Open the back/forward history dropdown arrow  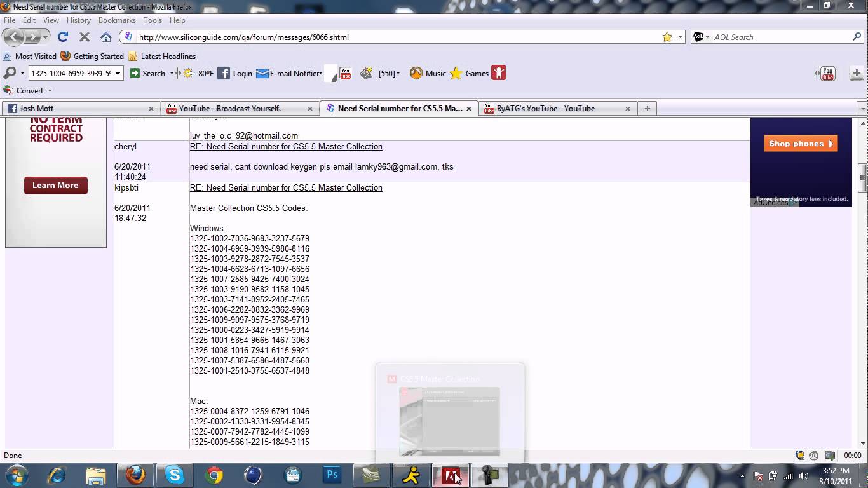(x=46, y=37)
